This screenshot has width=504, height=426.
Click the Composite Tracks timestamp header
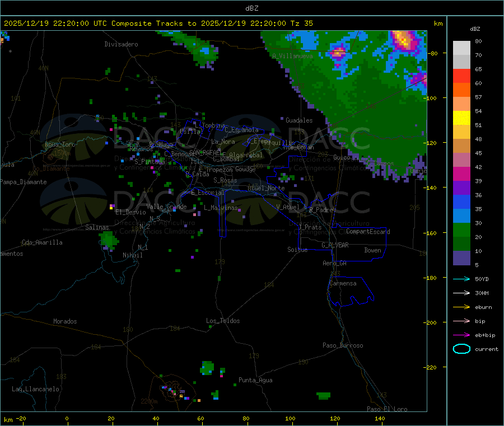tap(158, 24)
